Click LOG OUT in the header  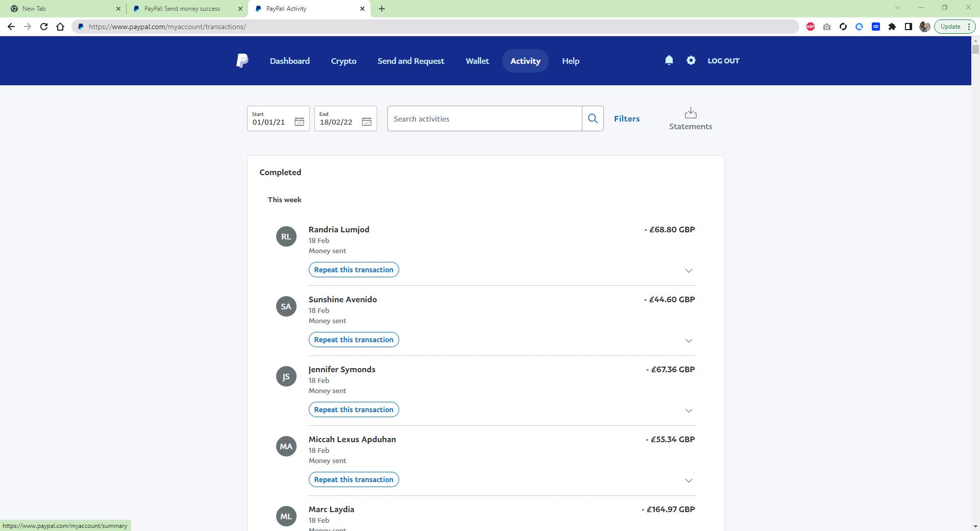[x=723, y=61]
